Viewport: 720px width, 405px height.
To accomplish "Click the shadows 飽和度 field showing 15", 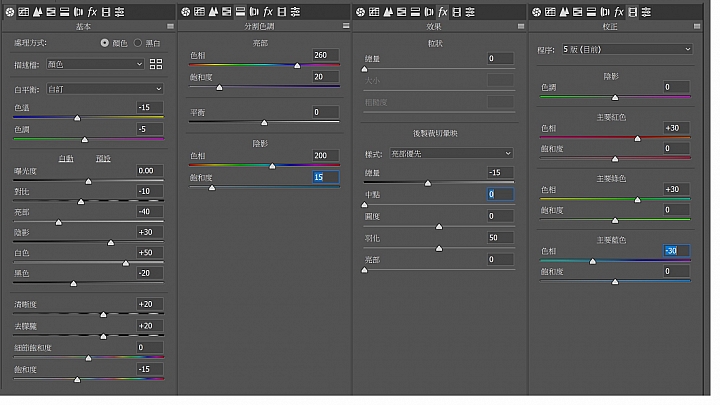I will [326, 177].
